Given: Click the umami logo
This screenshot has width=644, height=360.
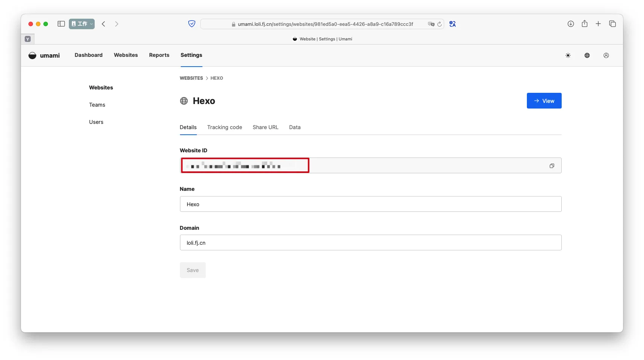Looking at the screenshot, I should (x=44, y=55).
